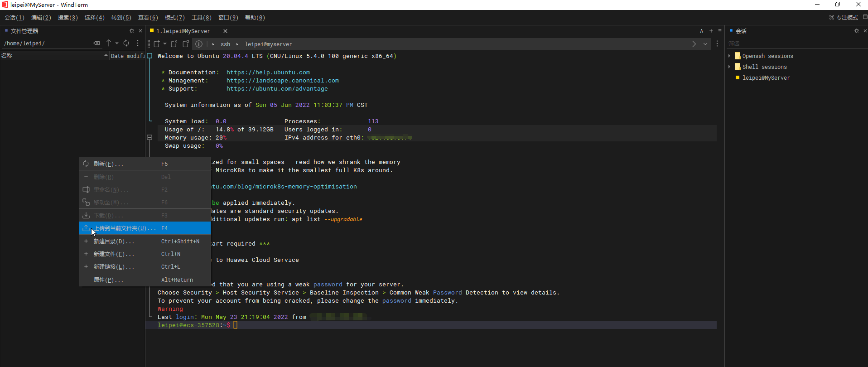The width and height of the screenshot is (868, 367).
Task: Click the https://landscape.canonical.com link
Action: click(x=283, y=80)
